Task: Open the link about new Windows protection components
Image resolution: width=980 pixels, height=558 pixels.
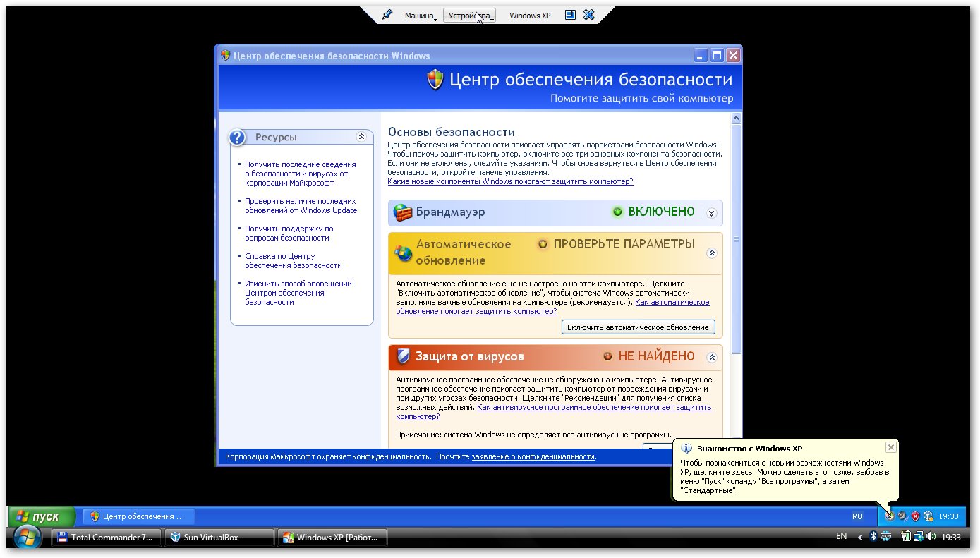Action: click(510, 181)
